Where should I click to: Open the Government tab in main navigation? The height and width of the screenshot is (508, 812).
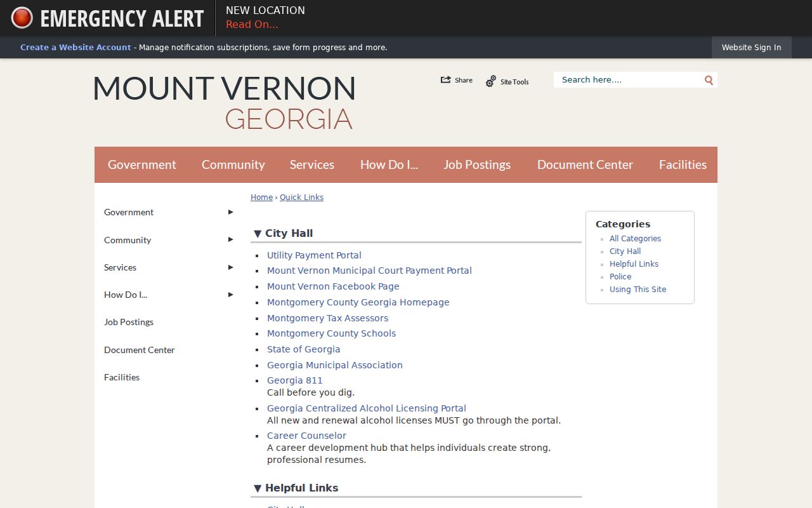coord(142,164)
